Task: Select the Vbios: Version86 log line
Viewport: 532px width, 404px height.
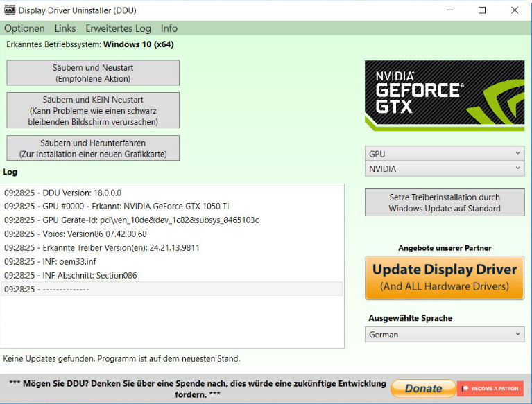Action: pyautogui.click(x=172, y=234)
